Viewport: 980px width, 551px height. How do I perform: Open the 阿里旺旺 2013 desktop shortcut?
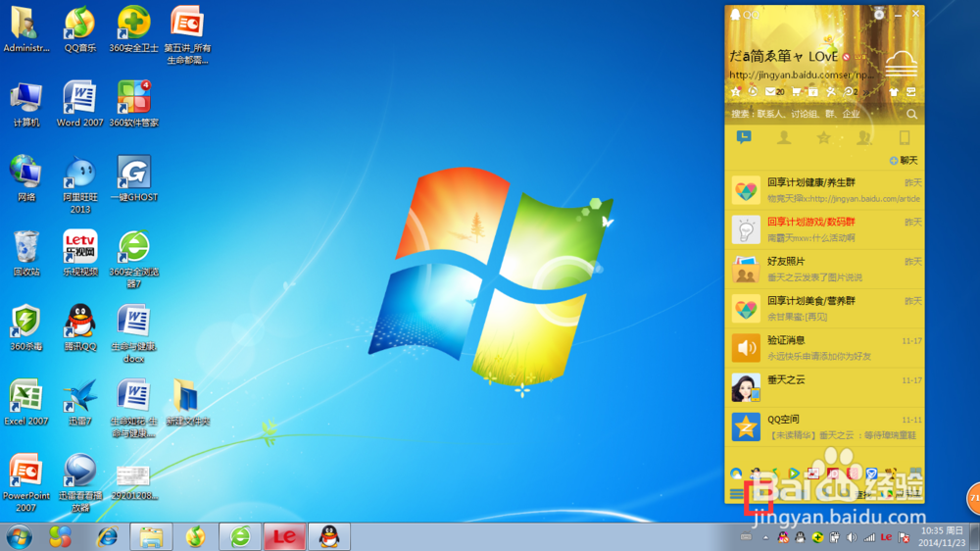[80, 184]
